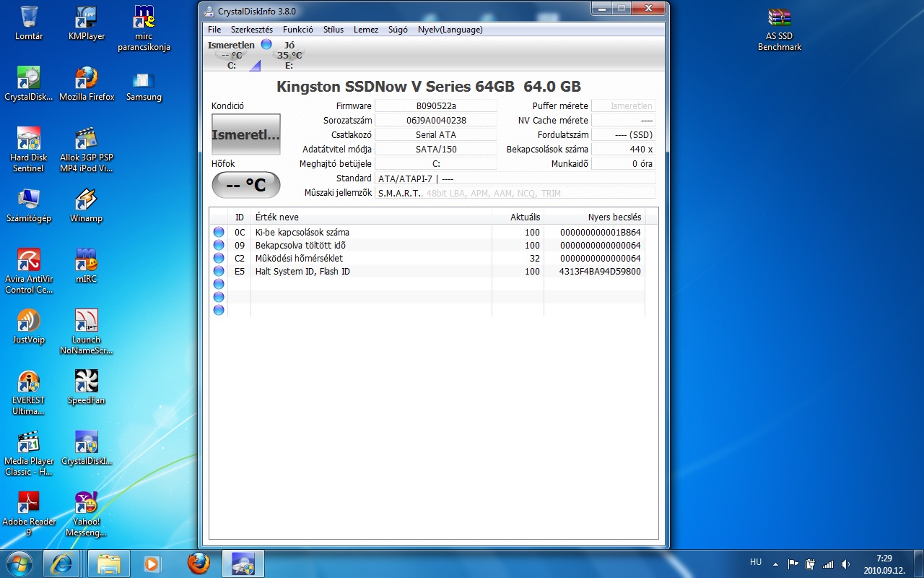
Task: Click the -- °C temperature button
Action: point(245,185)
